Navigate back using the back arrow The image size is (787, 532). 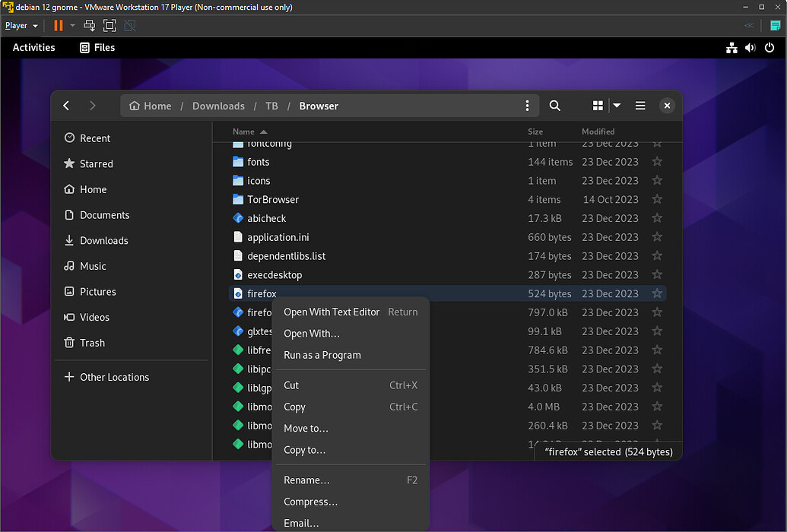66,106
